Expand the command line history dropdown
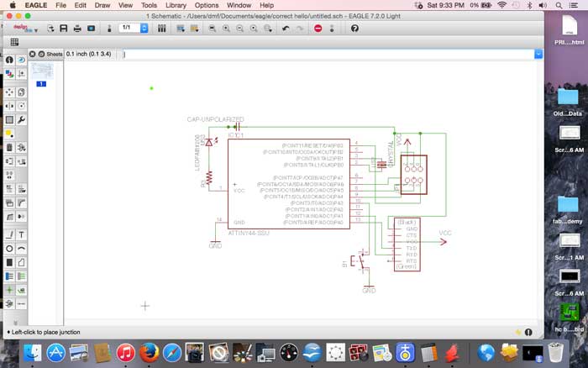This screenshot has width=588, height=368. click(x=538, y=54)
